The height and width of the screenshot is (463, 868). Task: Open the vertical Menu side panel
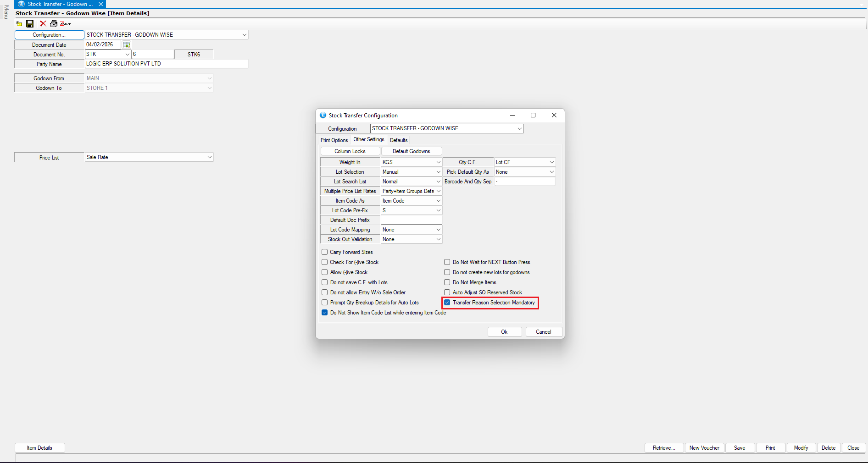(x=6, y=12)
